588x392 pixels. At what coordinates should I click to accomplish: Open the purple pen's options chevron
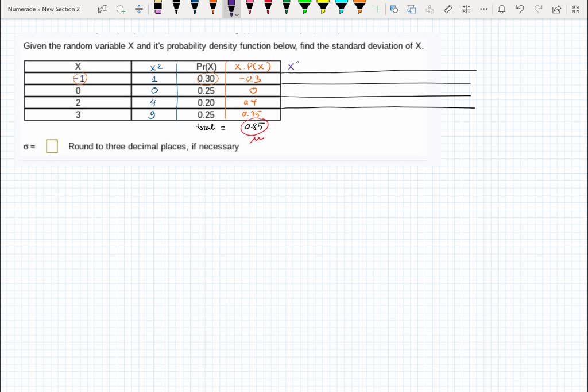tap(237, 14)
